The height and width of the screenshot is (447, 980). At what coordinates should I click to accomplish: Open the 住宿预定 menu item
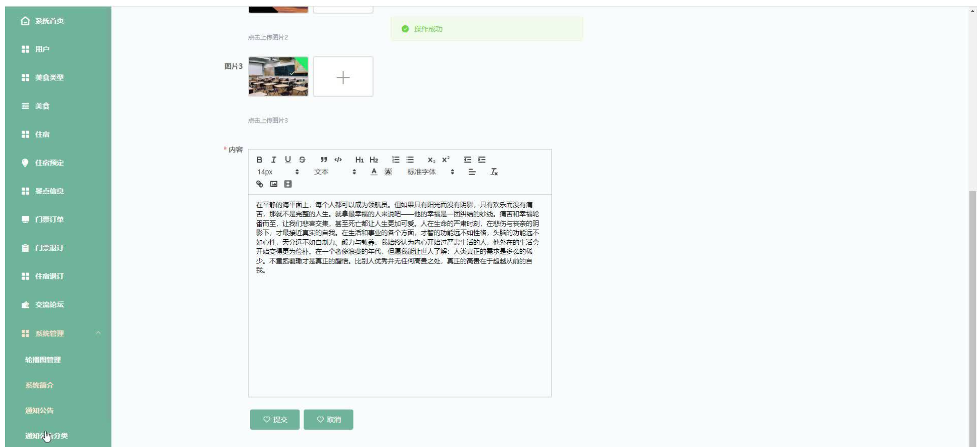point(58,162)
